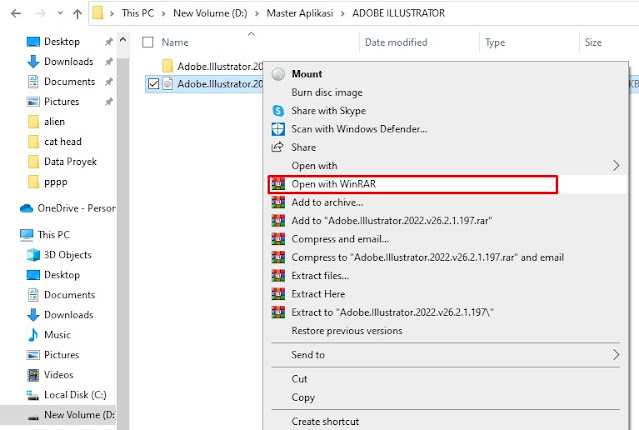Click the alien folder icon in Quick access
The image size is (639, 430).
(33, 121)
